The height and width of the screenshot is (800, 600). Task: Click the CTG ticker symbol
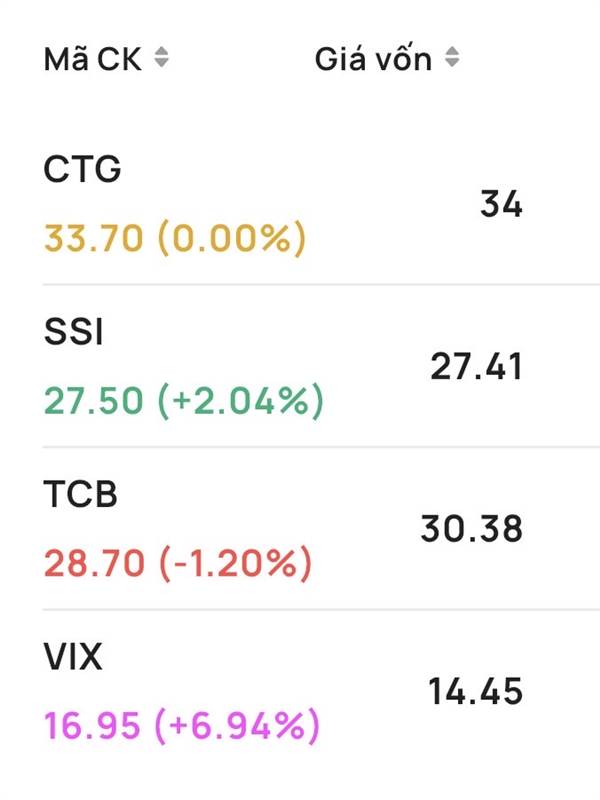tap(82, 168)
